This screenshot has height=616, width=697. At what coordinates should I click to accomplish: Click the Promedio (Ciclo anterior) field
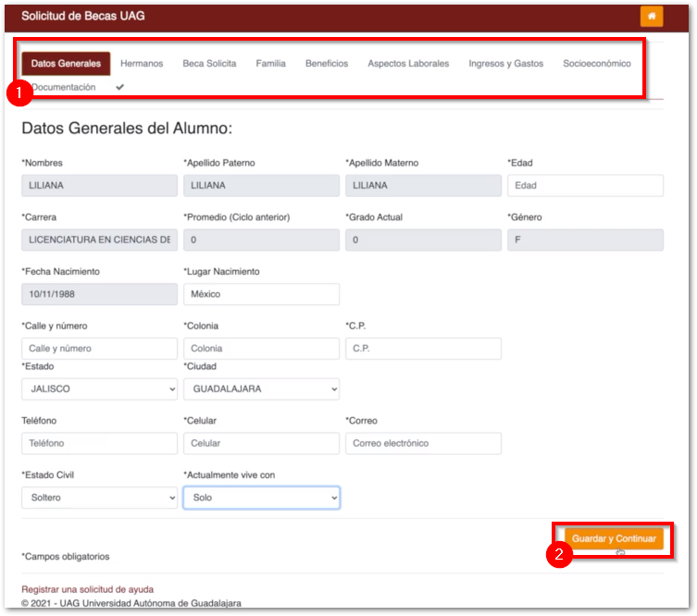(261, 240)
